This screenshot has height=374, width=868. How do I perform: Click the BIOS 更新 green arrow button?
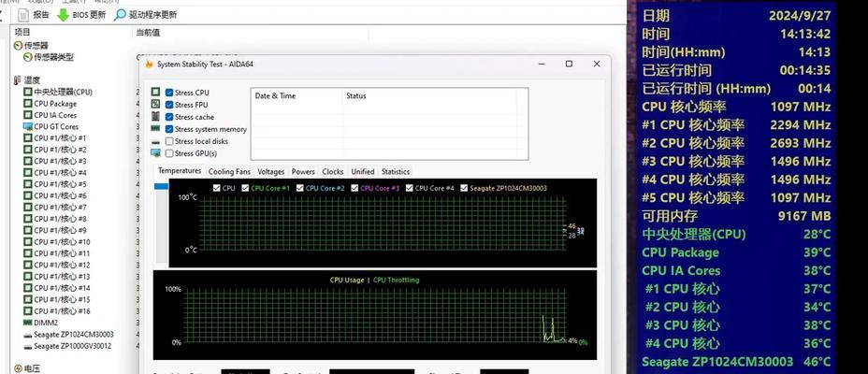coord(80,15)
